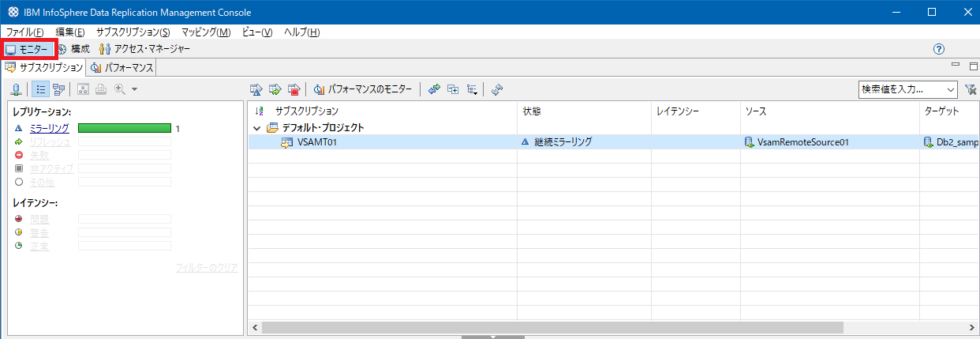Open the ファイル(F) menu

tap(25, 32)
